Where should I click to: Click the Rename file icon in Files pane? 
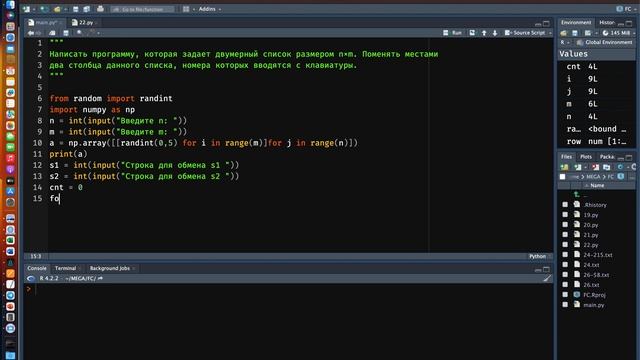pos(607,167)
